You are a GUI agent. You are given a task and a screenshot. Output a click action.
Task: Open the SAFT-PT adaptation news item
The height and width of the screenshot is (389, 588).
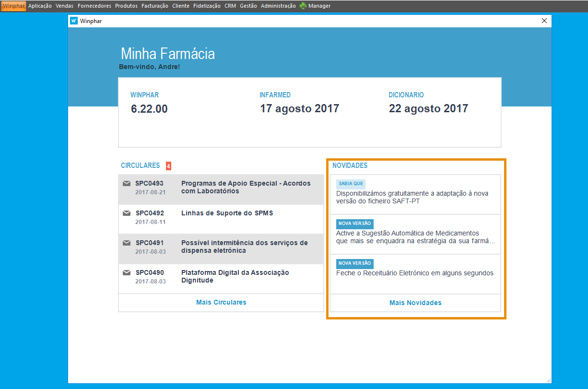click(x=412, y=197)
